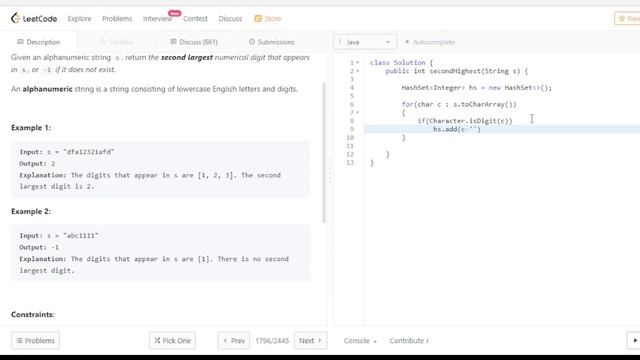The width and height of the screenshot is (640, 360).
Task: Click code line 9 hs.add statement
Action: [x=457, y=129]
